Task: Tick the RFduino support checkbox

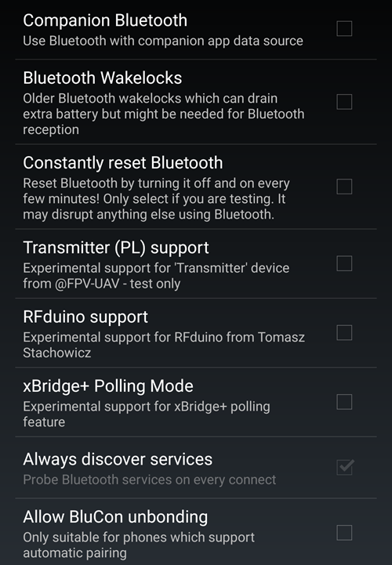Action: pos(344,332)
